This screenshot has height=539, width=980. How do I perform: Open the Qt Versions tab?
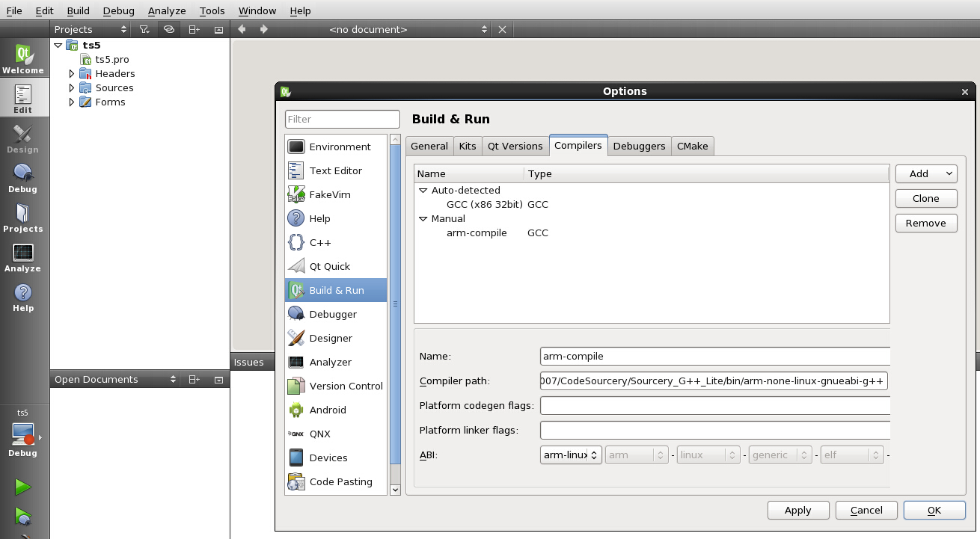click(515, 146)
